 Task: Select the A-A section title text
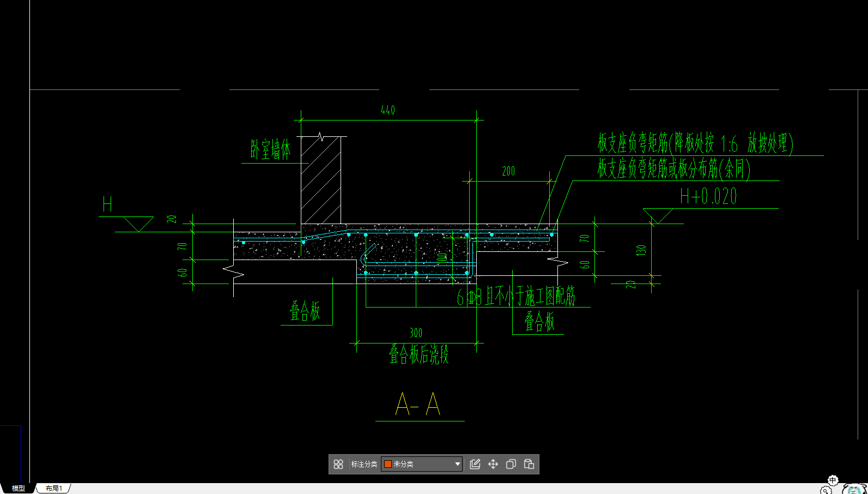(418, 405)
